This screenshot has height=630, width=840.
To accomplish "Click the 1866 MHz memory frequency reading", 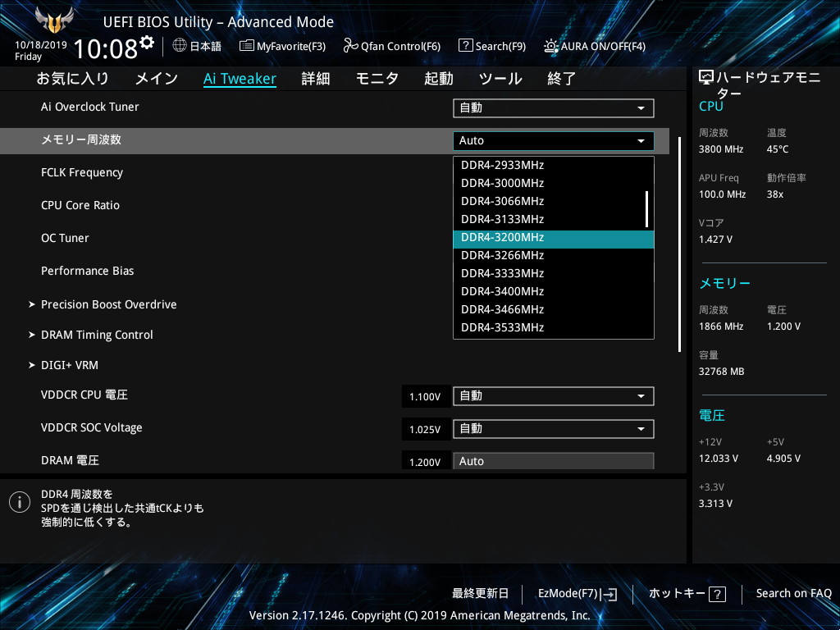I will pyautogui.click(x=721, y=326).
